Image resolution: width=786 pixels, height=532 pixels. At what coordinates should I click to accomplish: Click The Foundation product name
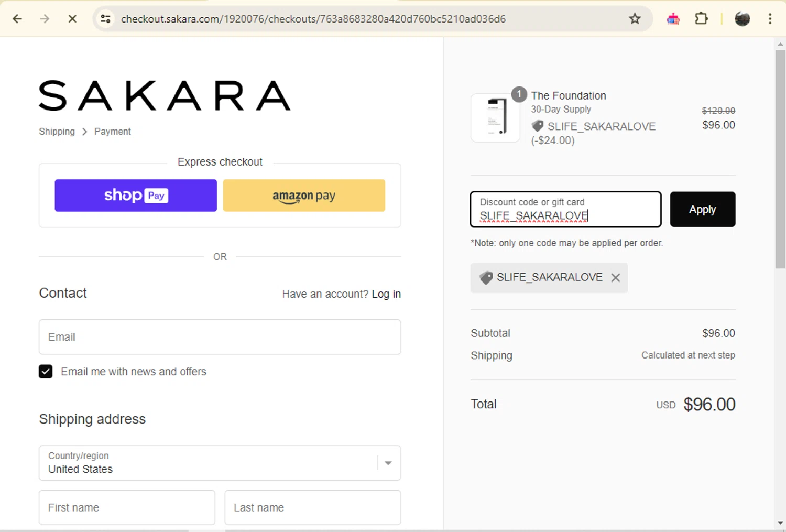569,95
